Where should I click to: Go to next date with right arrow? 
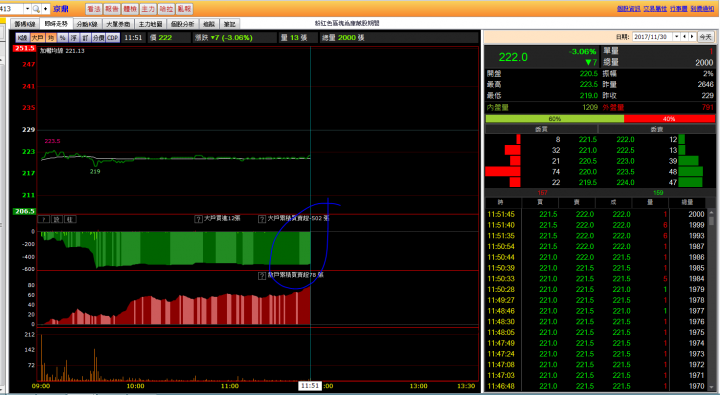click(x=692, y=37)
